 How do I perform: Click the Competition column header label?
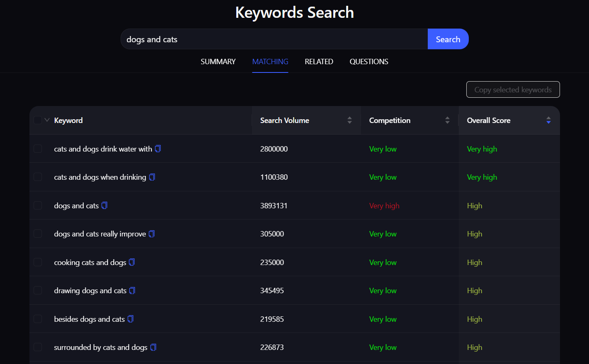pyautogui.click(x=390, y=121)
